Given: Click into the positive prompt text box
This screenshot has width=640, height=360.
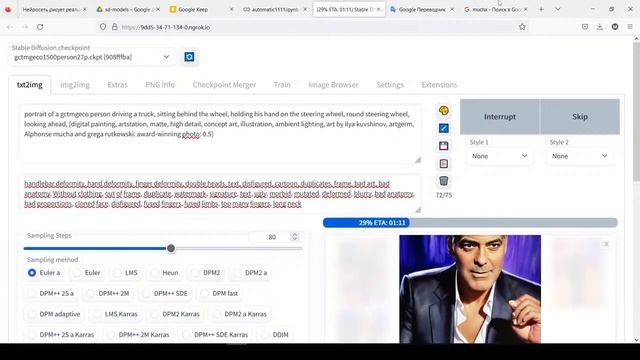Looking at the screenshot, I should (x=220, y=134).
